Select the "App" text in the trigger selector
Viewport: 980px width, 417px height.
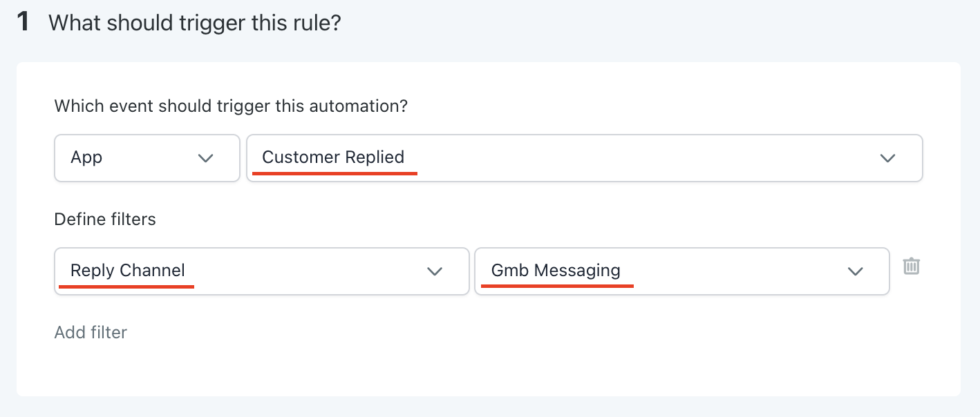(86, 157)
